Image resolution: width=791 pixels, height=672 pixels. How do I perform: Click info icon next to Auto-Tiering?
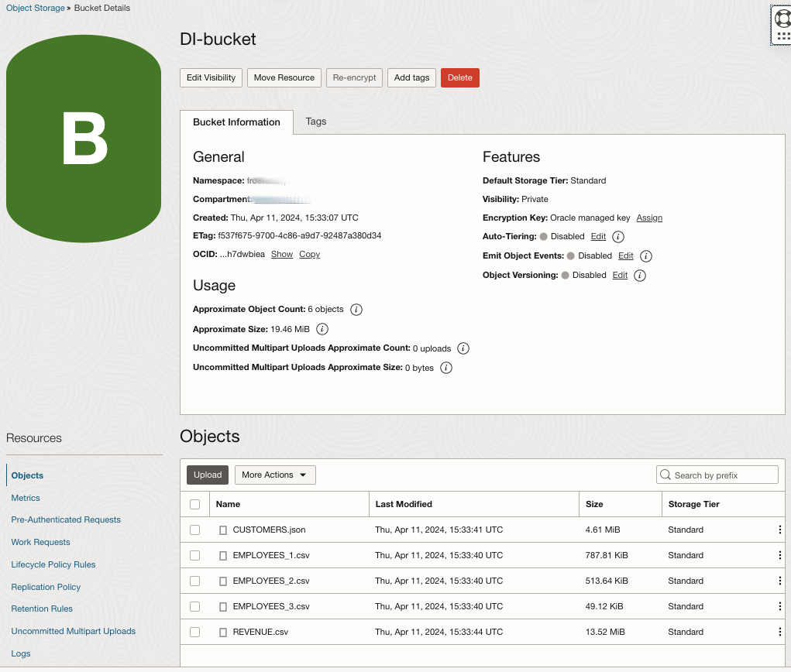[618, 236]
